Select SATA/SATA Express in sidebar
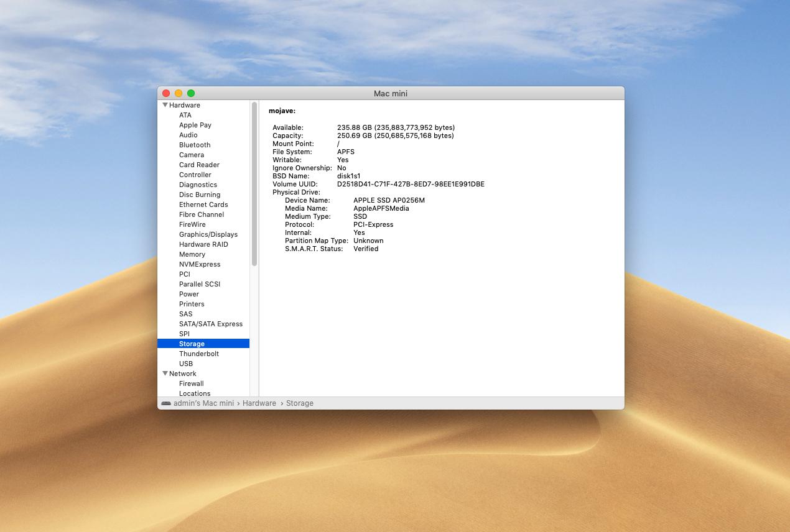The height and width of the screenshot is (532, 790). point(211,324)
